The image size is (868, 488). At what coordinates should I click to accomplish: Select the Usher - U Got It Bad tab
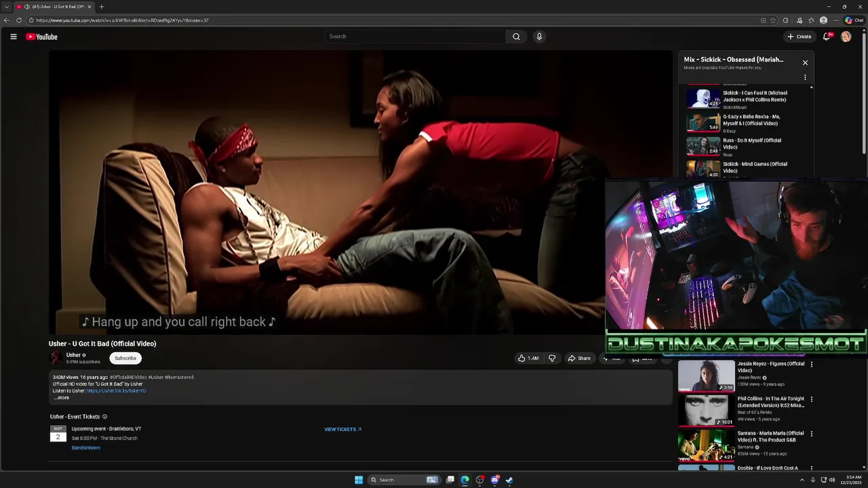pyautogui.click(x=54, y=7)
